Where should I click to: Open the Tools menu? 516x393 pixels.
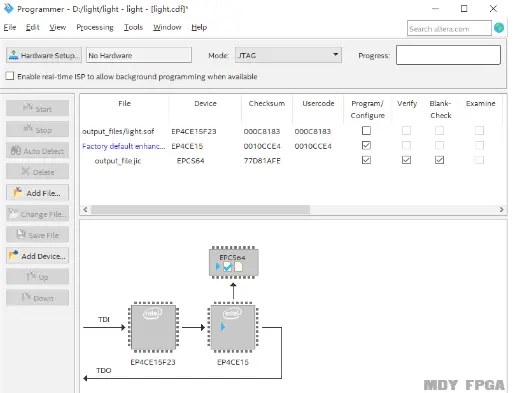pyautogui.click(x=133, y=27)
